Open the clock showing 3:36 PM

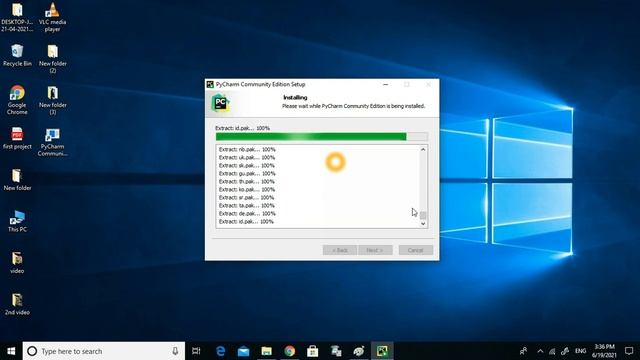click(604, 351)
